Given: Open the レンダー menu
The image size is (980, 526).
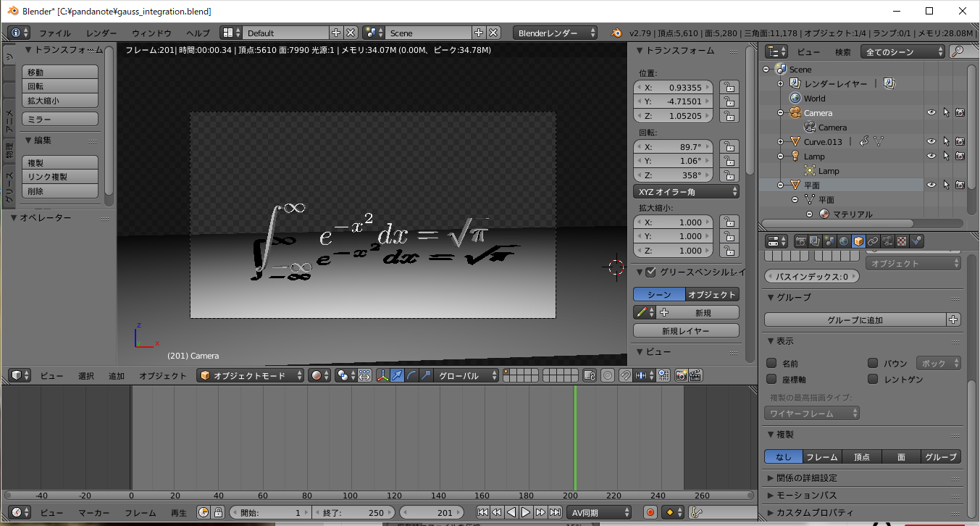Looking at the screenshot, I should click(101, 33).
